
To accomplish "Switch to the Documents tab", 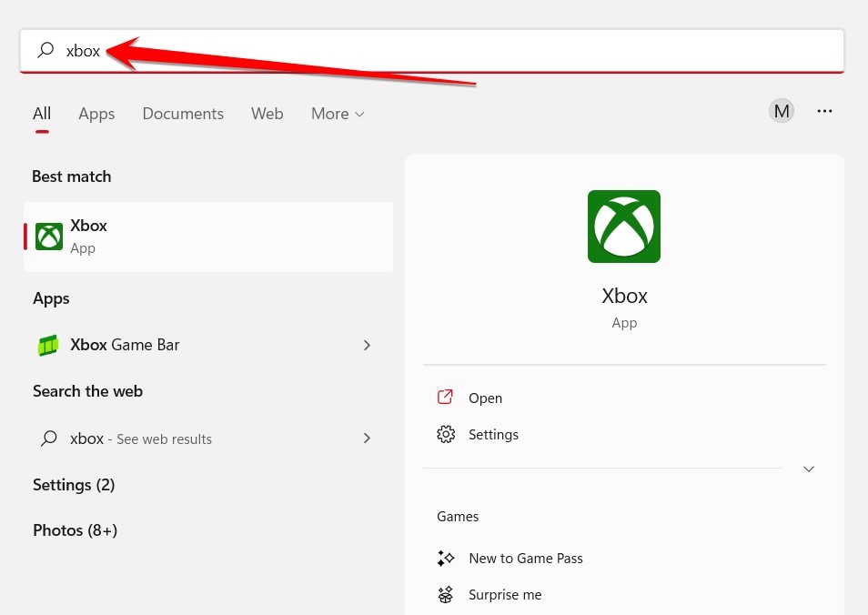I will (183, 114).
